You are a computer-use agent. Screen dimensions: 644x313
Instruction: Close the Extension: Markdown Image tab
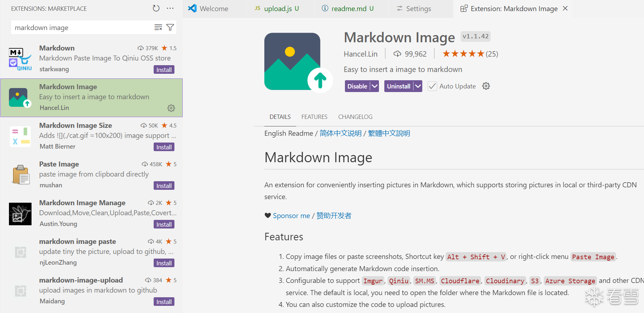[565, 8]
